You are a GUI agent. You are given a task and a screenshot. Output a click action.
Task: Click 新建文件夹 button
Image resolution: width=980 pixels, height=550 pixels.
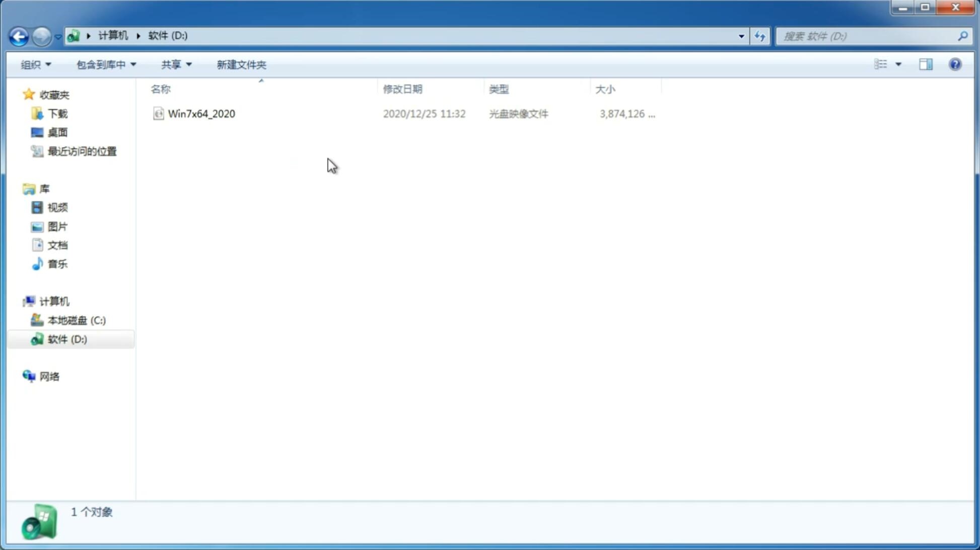point(241,64)
